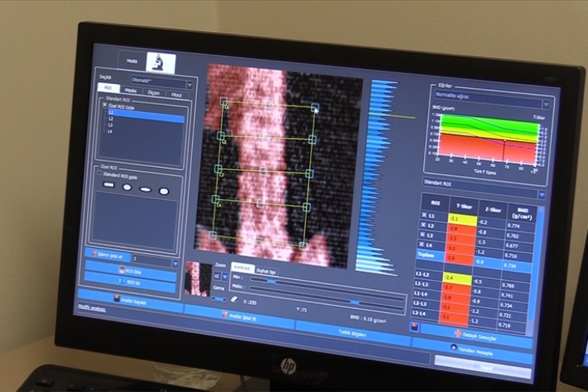The width and height of the screenshot is (588, 392).
Task: Choose the circle custom ROI shape
Action: coord(127,187)
